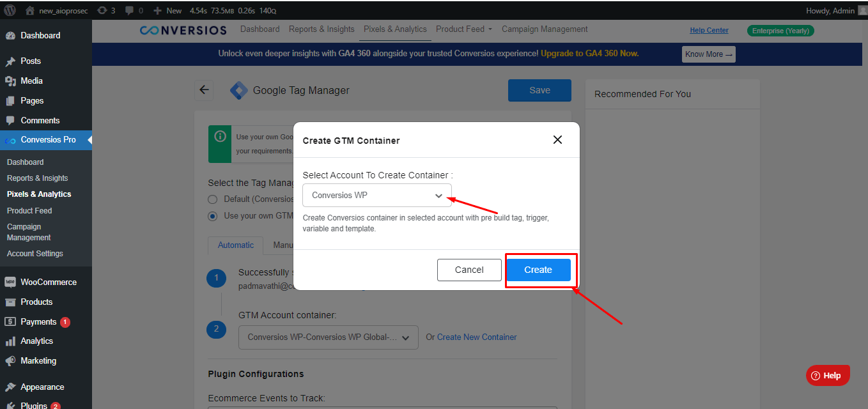Click the WordPress logo icon
The height and width of the screenshot is (409, 868).
click(10, 10)
